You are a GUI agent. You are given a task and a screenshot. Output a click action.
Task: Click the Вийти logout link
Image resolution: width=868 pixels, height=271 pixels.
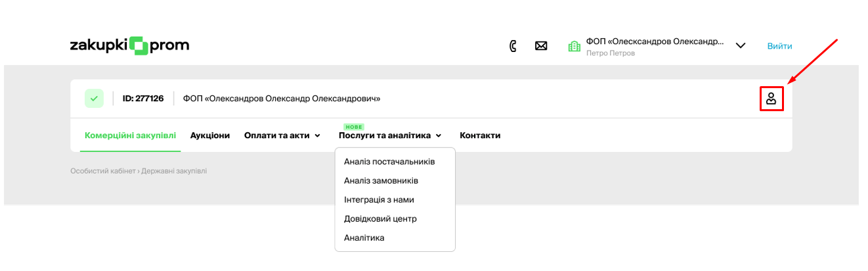click(779, 46)
